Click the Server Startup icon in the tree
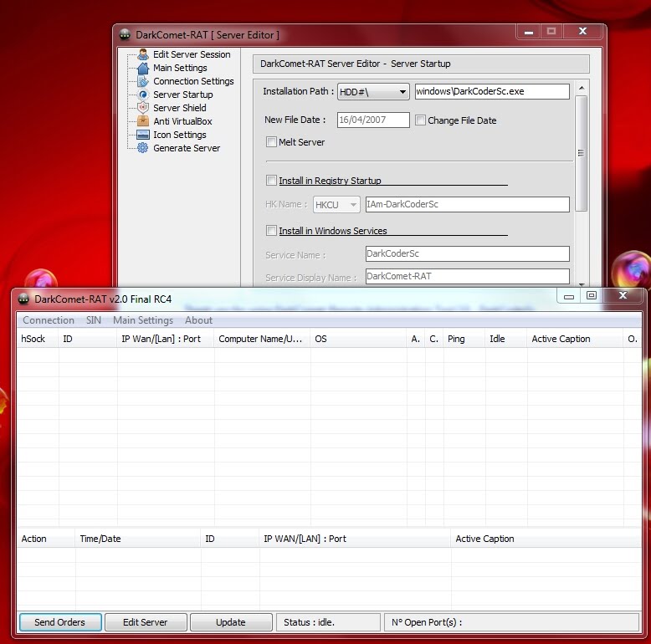651x644 pixels. coord(143,95)
